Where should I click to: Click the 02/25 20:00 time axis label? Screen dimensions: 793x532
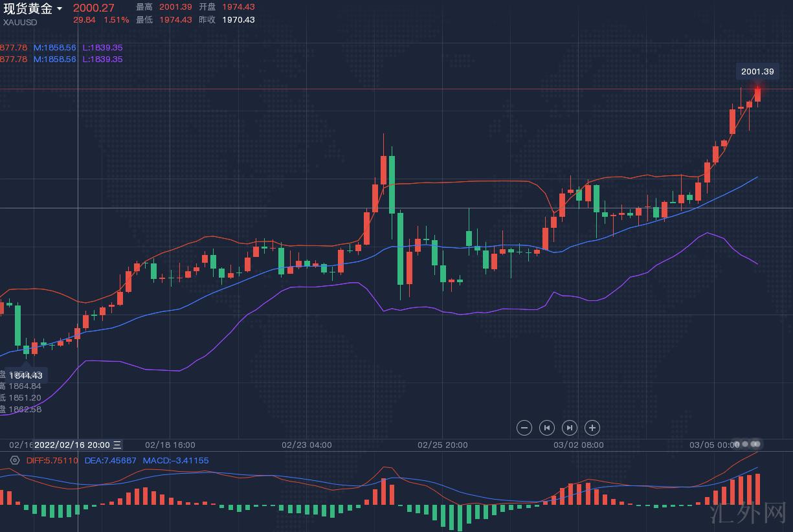pyautogui.click(x=443, y=445)
